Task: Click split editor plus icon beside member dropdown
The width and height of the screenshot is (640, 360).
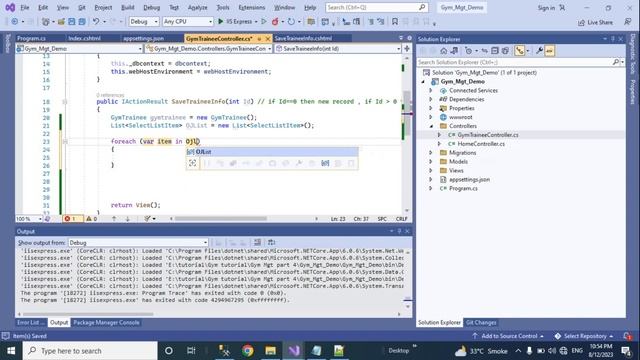Action: coord(407,49)
